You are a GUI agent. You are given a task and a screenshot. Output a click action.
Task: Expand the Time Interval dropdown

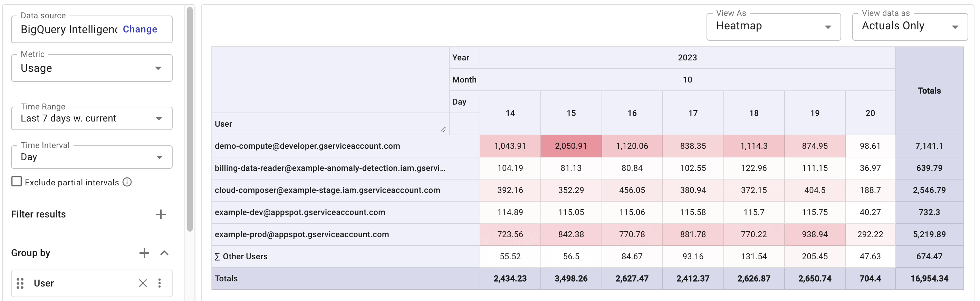coord(92,157)
